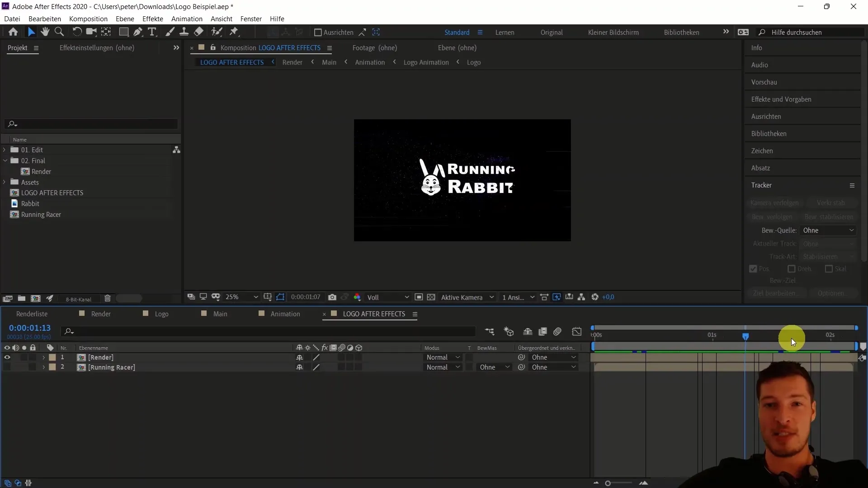This screenshot has height=488, width=868.
Task: Expand the 02. Final folder in Project panel
Action: click(x=5, y=160)
